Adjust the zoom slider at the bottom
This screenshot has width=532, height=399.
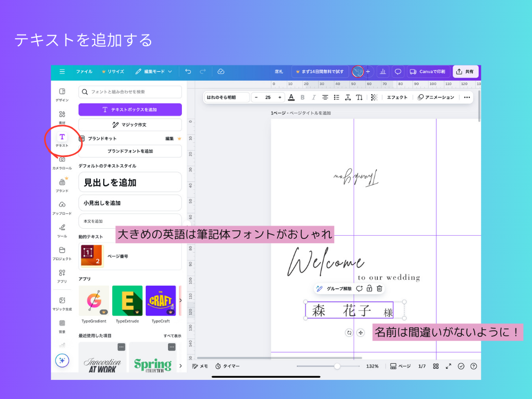[337, 366]
